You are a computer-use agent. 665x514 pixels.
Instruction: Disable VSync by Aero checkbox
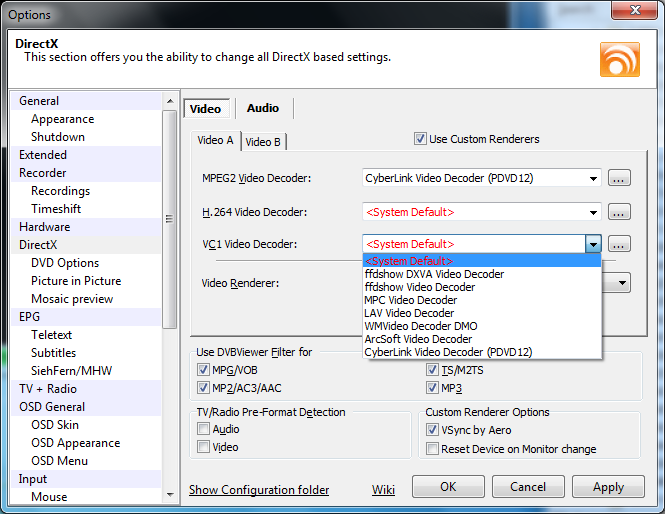tap(432, 430)
